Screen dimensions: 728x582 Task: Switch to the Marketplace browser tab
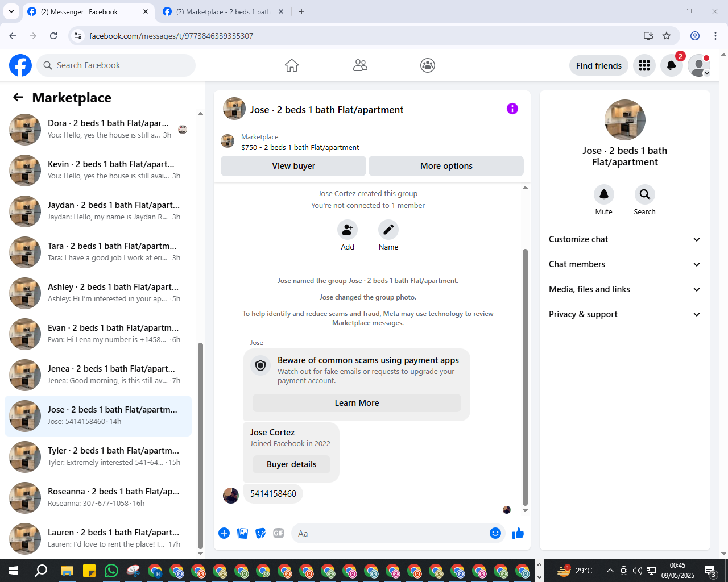coord(223,11)
